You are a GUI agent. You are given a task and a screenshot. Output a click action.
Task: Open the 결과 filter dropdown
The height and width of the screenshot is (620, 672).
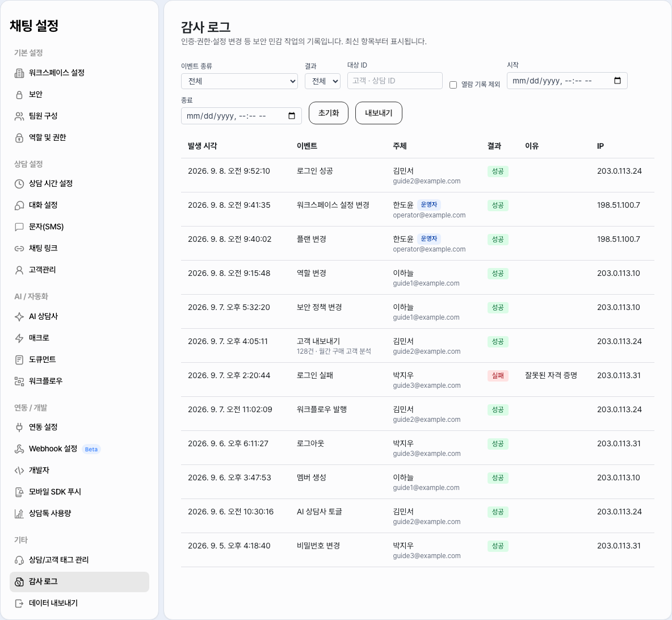pos(323,81)
